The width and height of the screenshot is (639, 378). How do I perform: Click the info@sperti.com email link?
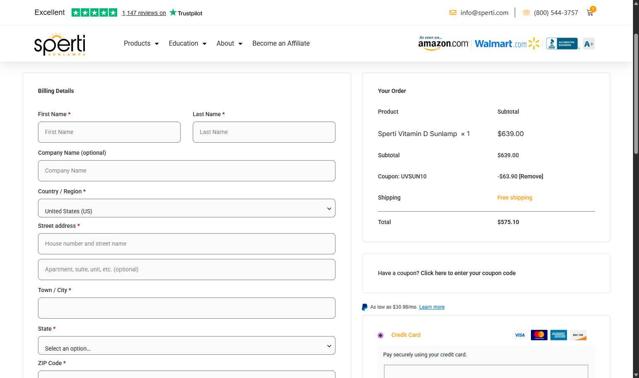coord(484,13)
